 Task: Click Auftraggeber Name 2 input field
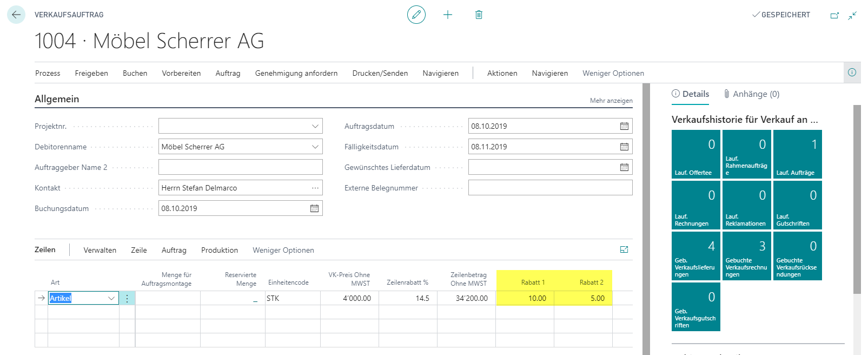pos(241,167)
